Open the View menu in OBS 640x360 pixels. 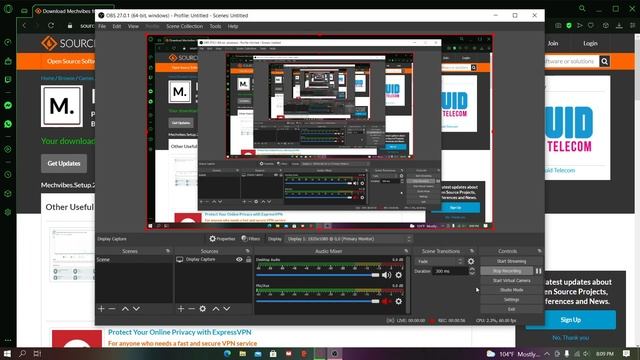pyautogui.click(x=133, y=26)
